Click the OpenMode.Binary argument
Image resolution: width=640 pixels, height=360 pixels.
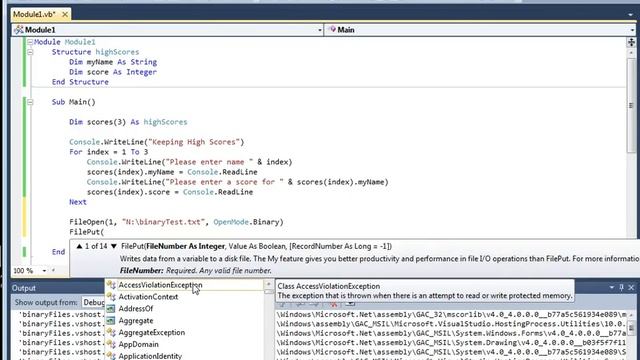coord(248,222)
